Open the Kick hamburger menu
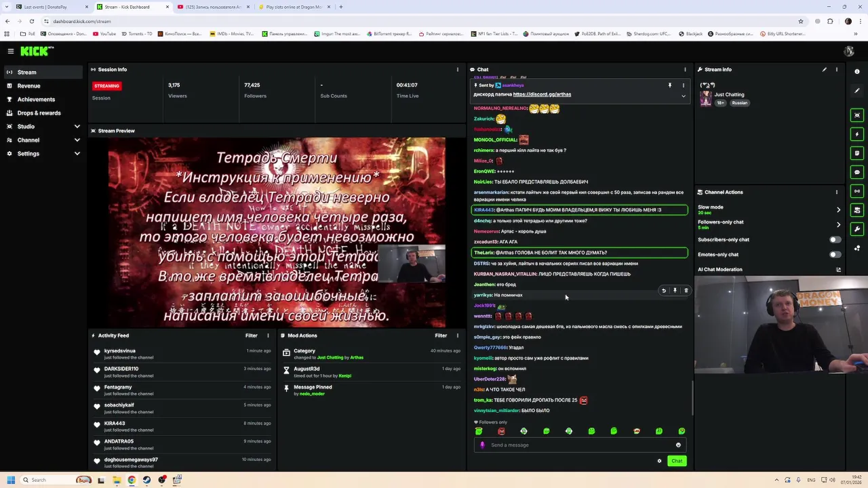Image resolution: width=868 pixels, height=488 pixels. point(11,51)
